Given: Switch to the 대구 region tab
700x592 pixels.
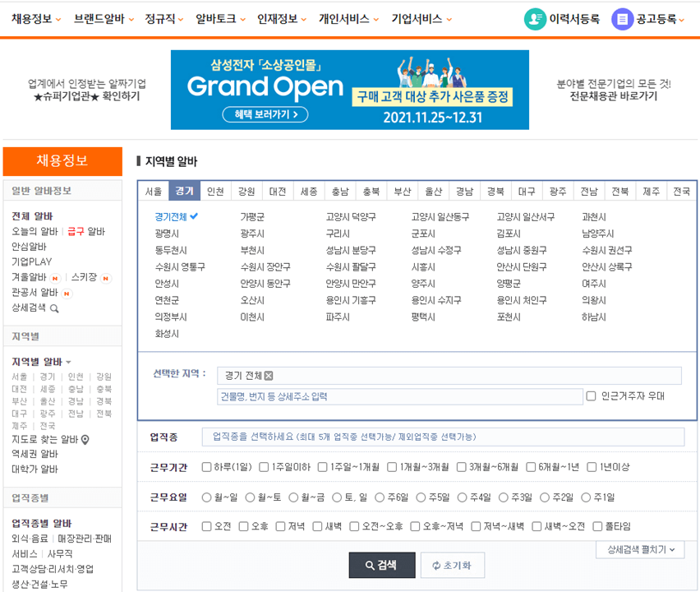Looking at the screenshot, I should (527, 192).
